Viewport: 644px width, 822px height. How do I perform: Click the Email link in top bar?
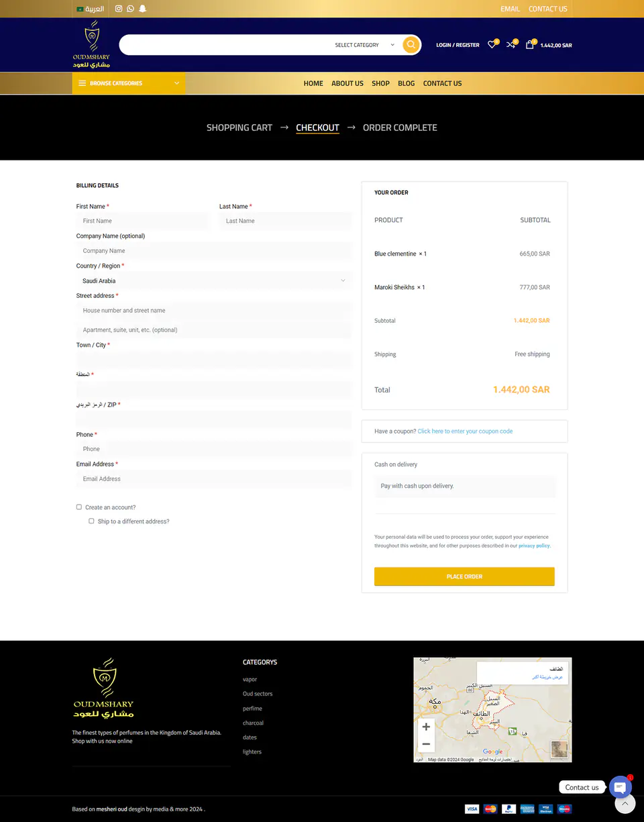coord(510,9)
